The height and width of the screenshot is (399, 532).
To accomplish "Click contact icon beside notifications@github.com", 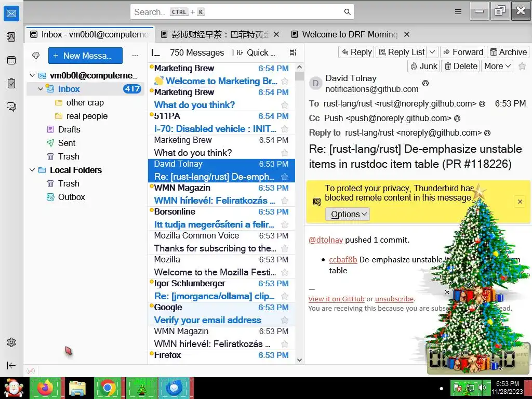I will pos(425,83).
